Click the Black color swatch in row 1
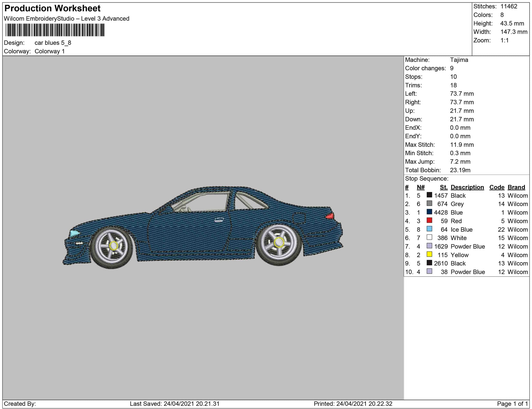 429,195
